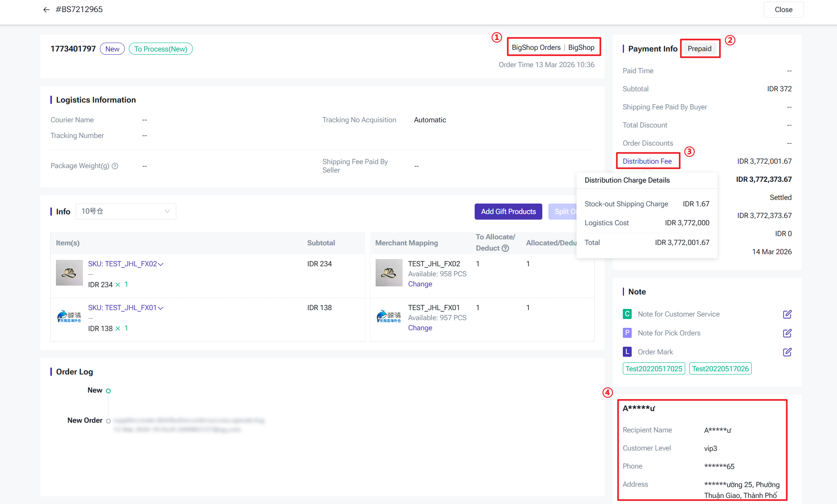Open the 10号仓 warehouse dropdown

[126, 212]
